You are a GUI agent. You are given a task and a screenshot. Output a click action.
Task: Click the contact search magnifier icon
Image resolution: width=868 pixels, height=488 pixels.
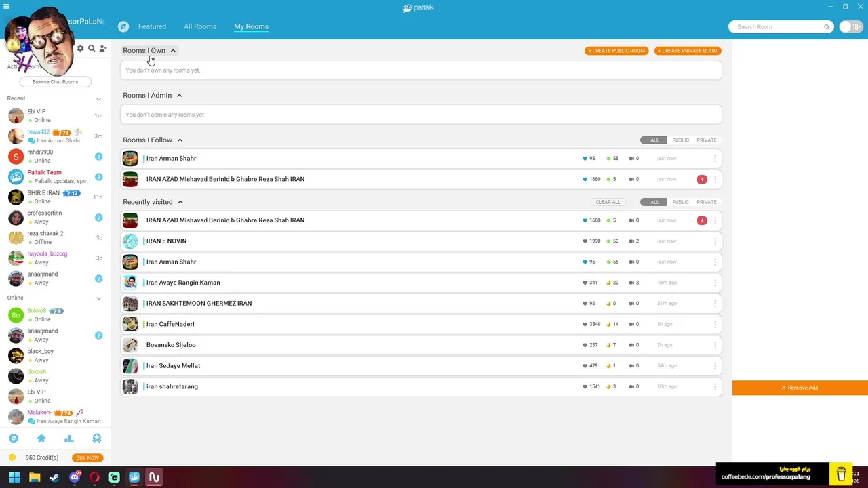coord(92,49)
